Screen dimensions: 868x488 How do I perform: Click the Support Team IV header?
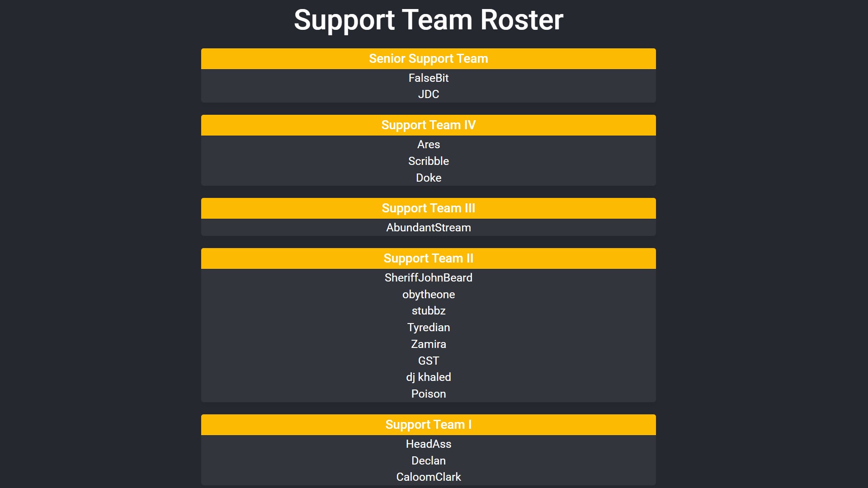point(428,125)
